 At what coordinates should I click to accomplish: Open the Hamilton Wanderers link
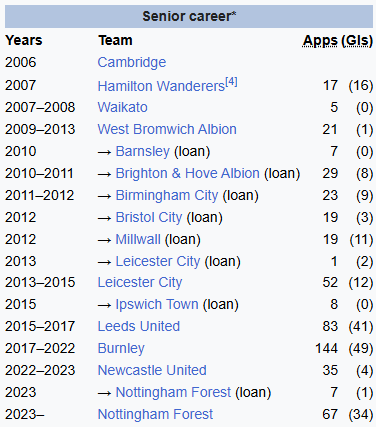coord(161,86)
